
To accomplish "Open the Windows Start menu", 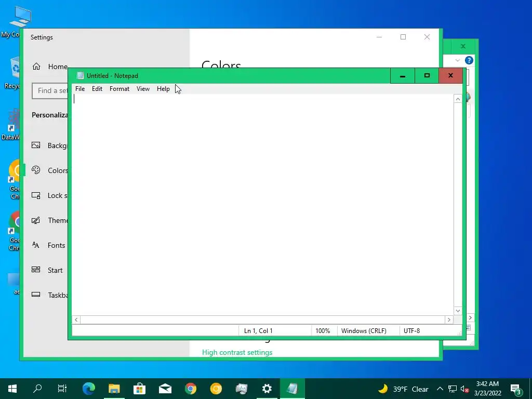I will (12, 389).
